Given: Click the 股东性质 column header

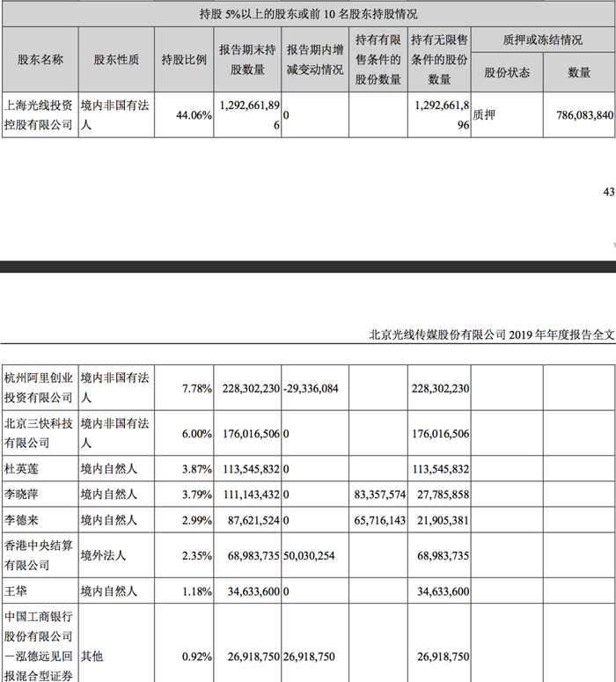Looking at the screenshot, I should [x=116, y=60].
